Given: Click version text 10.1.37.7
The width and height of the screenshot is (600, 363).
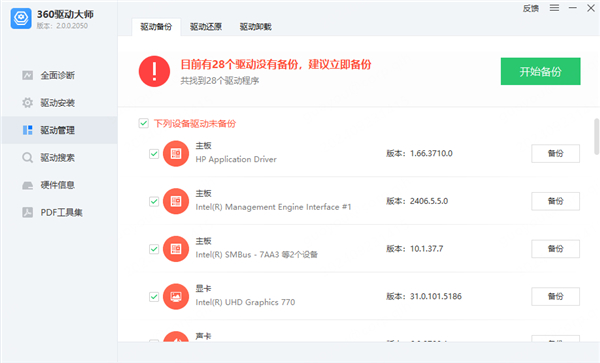Looking at the screenshot, I should click(x=427, y=249).
